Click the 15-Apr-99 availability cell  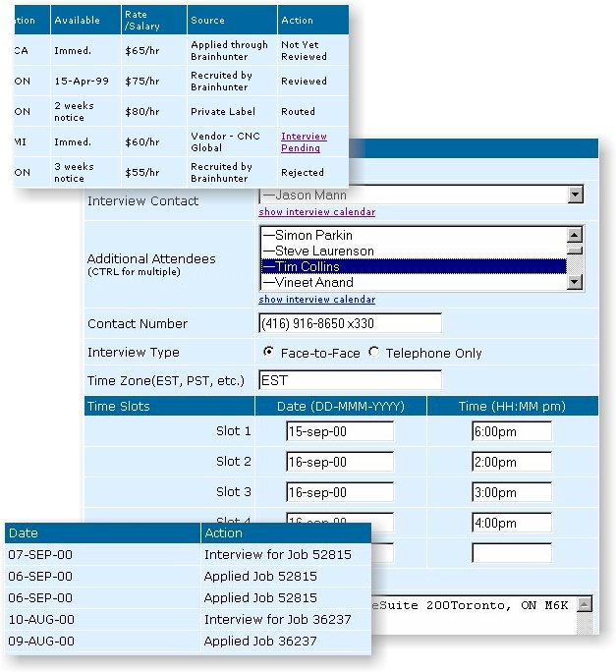[85, 81]
